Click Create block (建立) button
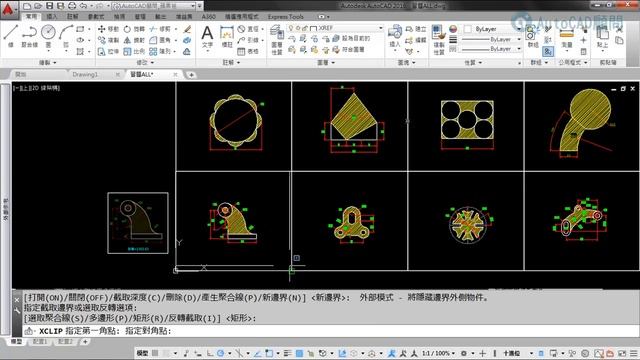This screenshot has height=360, width=640. (x=416, y=29)
